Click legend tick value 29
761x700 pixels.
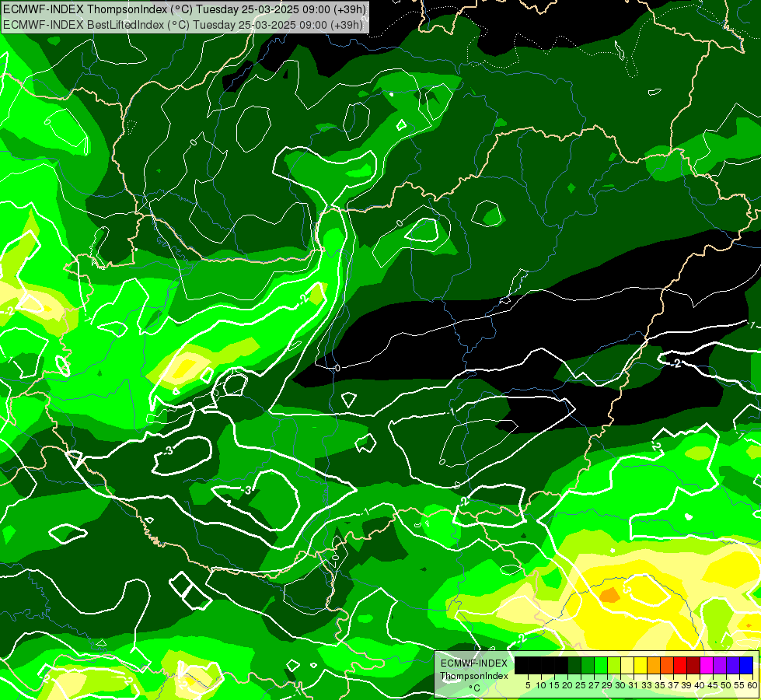tap(607, 685)
